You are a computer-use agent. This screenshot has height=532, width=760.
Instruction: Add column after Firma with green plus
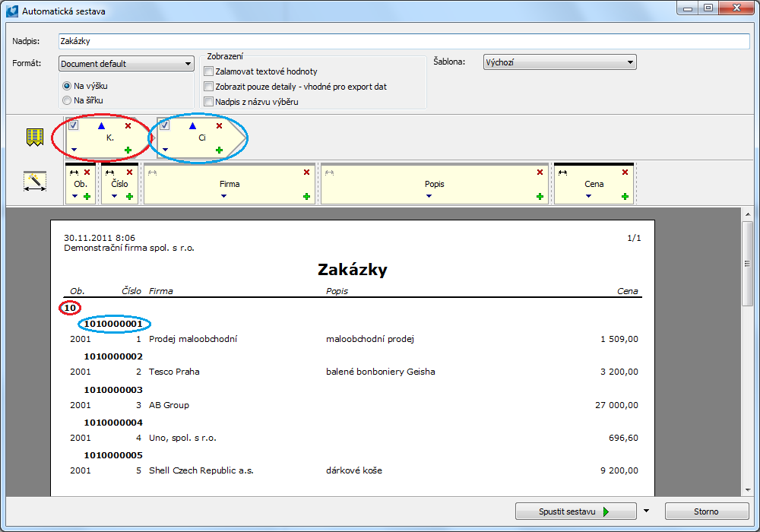306,196
